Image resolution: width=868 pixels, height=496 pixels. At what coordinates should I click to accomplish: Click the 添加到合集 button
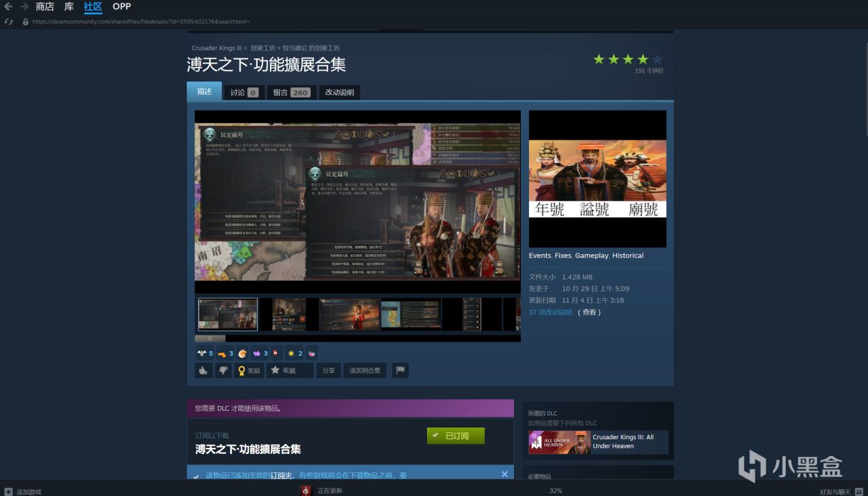(x=365, y=371)
